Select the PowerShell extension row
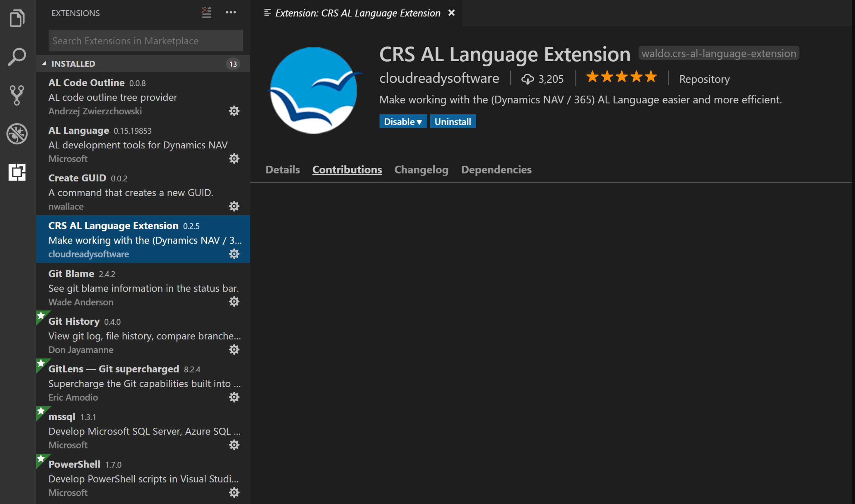855x504 pixels. tap(143, 477)
